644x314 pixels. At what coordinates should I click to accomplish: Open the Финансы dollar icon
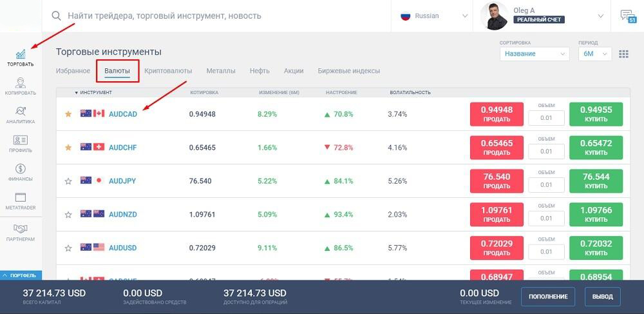pos(21,170)
